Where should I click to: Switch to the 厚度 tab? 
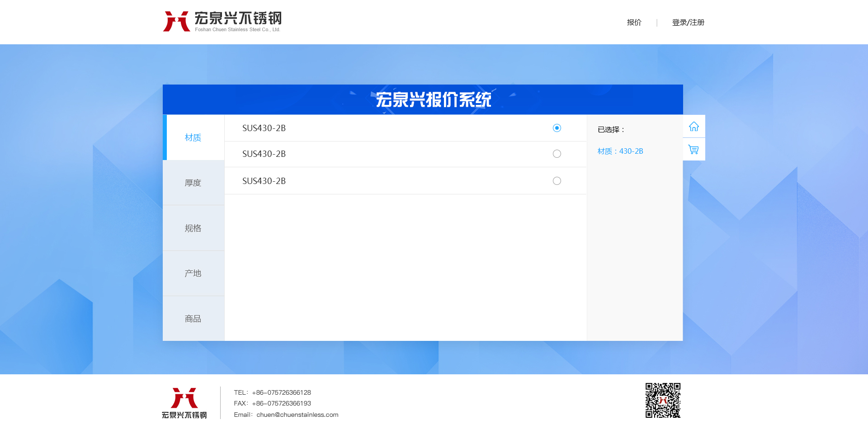click(x=193, y=183)
